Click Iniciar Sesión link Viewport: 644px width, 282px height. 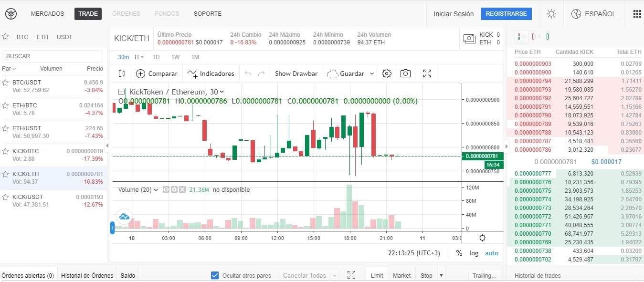click(x=454, y=14)
